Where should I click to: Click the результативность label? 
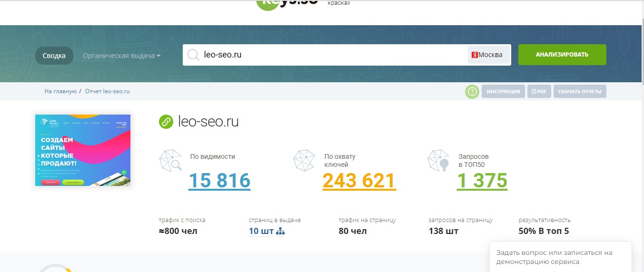(x=545, y=220)
